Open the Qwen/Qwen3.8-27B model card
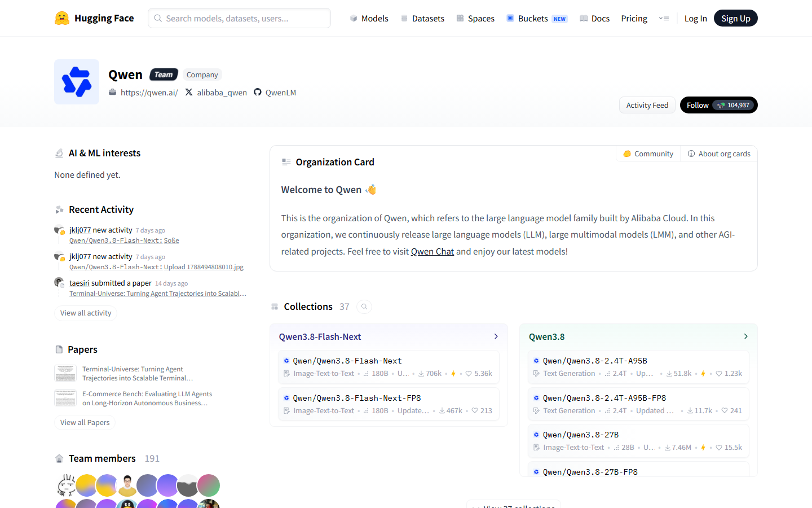This screenshot has width=812, height=508. point(638,441)
